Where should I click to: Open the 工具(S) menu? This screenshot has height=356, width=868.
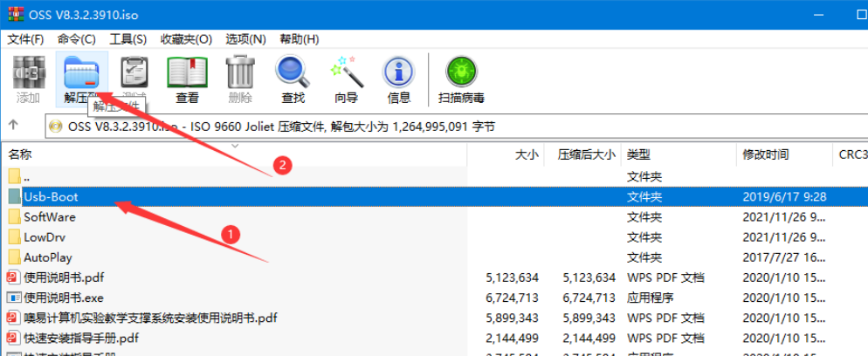coord(127,39)
